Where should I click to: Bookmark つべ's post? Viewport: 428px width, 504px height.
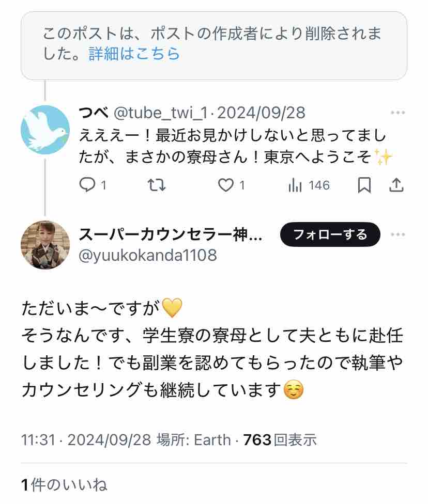pos(364,185)
